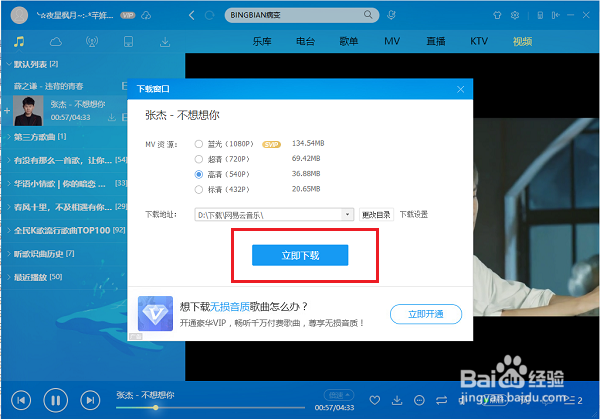Switch to KTV tab

pyautogui.click(x=479, y=41)
